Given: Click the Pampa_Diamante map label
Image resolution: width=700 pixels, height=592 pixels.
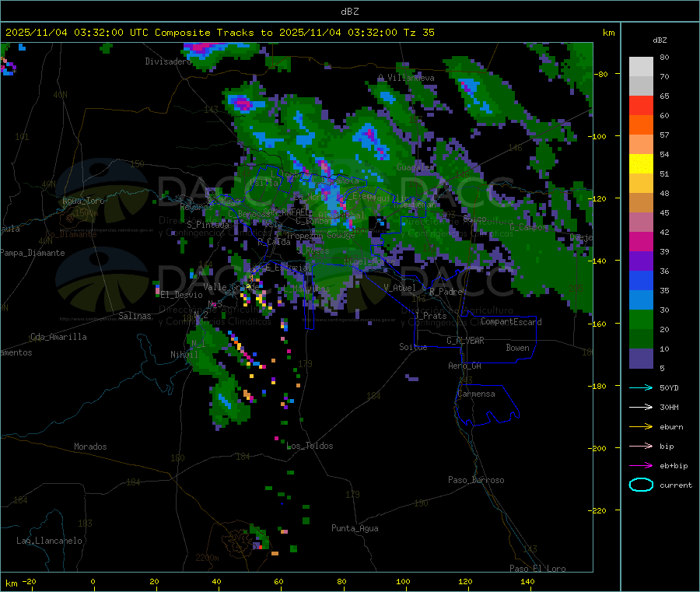Looking at the screenshot, I should tap(33, 253).
